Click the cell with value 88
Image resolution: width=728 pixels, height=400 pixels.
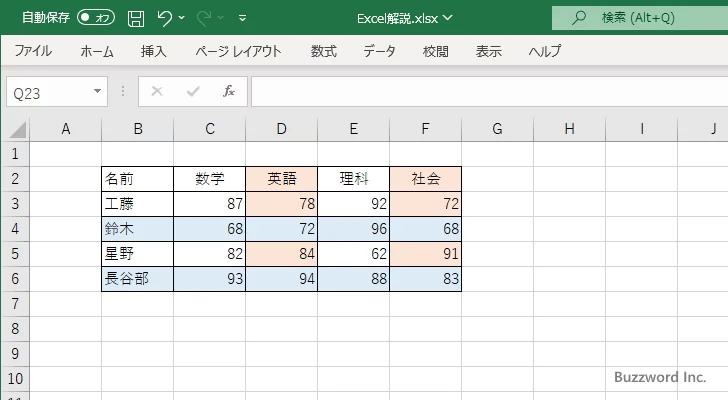point(353,279)
